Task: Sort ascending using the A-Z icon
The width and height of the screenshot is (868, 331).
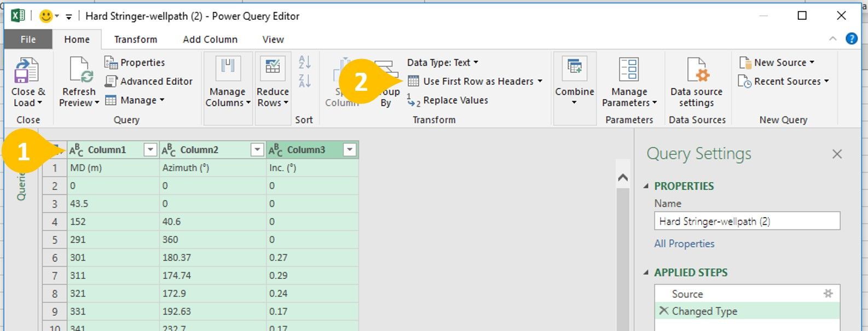Action: tap(305, 62)
